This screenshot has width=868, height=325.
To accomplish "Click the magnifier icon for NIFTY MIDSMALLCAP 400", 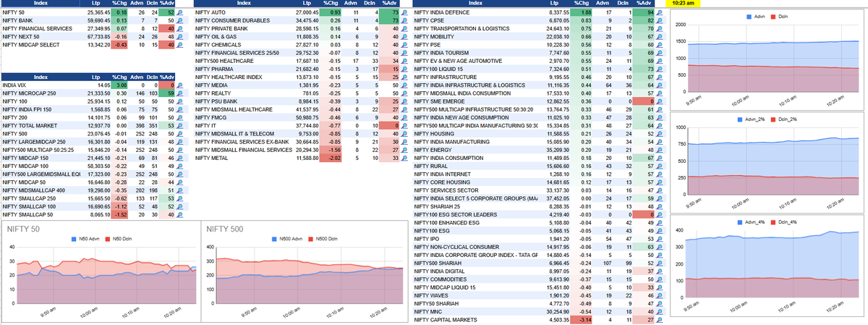I will pyautogui.click(x=180, y=190).
